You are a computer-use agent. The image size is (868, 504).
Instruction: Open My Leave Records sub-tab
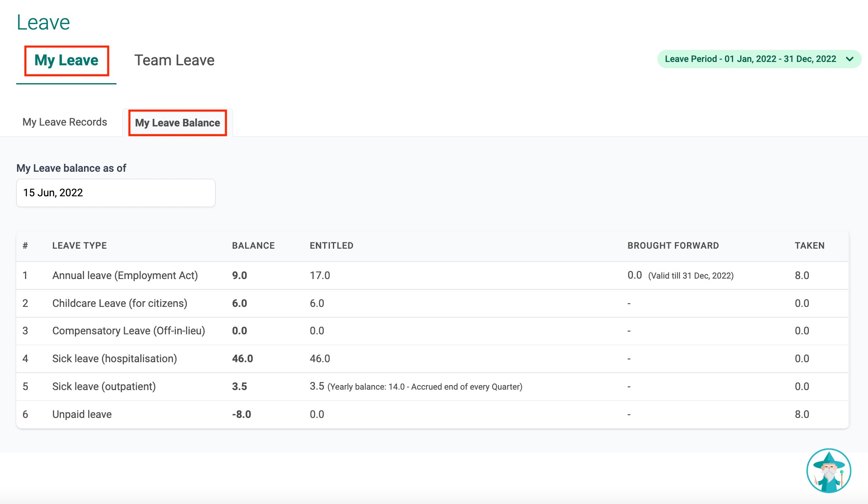click(x=64, y=122)
